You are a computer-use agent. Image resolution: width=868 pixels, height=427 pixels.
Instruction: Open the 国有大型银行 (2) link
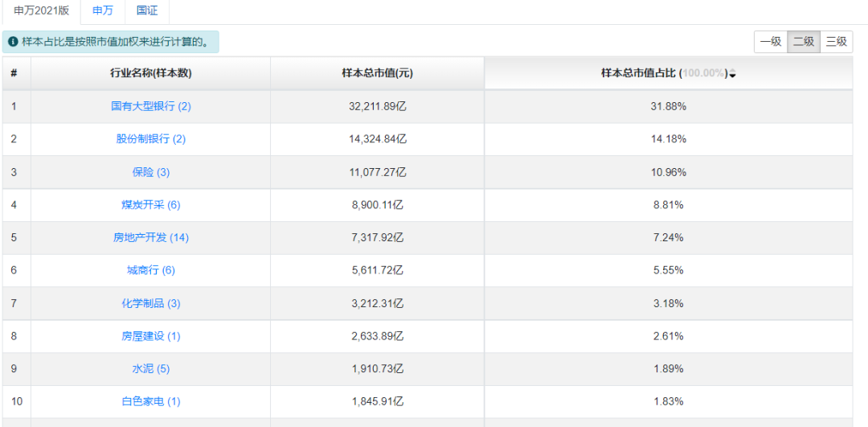[x=151, y=106]
